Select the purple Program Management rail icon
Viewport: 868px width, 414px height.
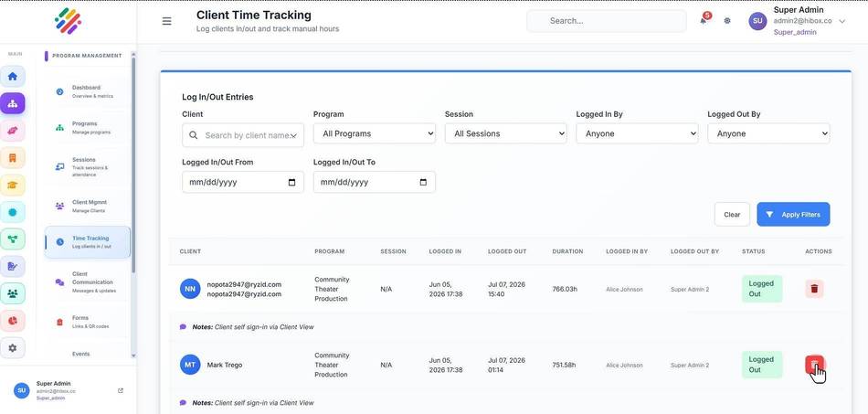click(x=13, y=103)
